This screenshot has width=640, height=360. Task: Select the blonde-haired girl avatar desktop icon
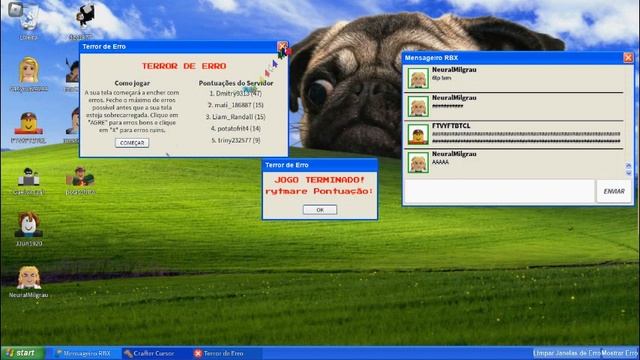[x=29, y=74]
